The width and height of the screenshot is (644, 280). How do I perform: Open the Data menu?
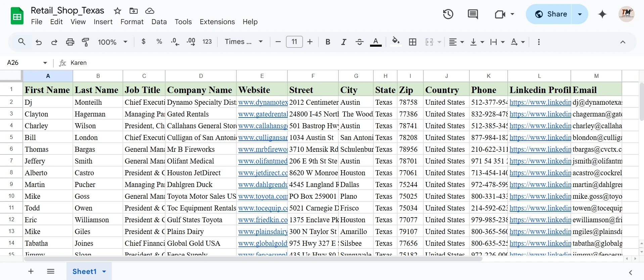[x=159, y=22]
